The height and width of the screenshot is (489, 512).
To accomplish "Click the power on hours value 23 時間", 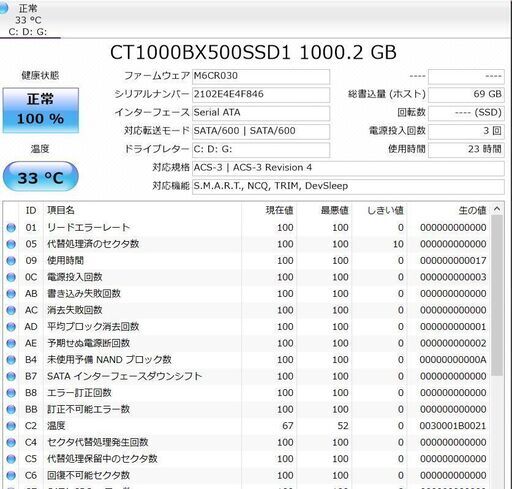I will pyautogui.click(x=466, y=150).
